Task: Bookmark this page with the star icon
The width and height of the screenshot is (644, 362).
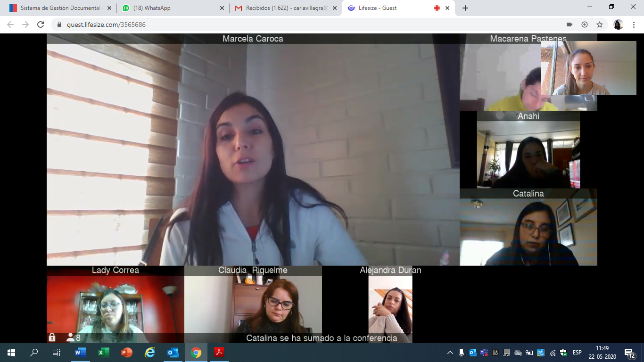Action: 600,25
